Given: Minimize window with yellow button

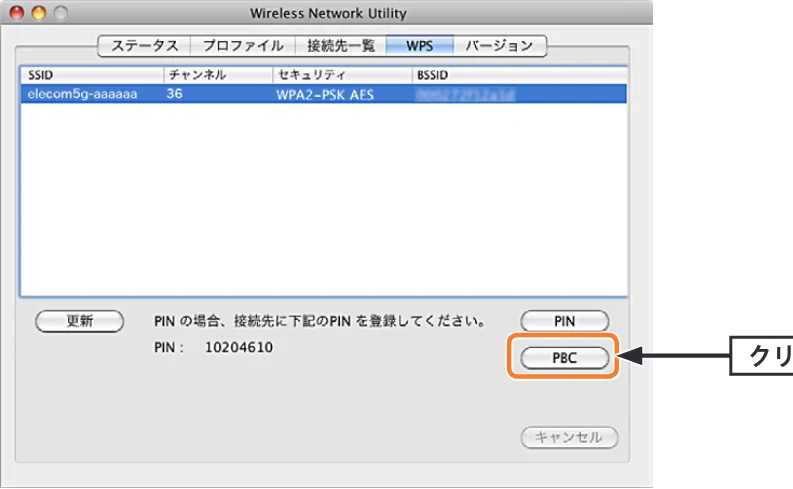Looking at the screenshot, I should pos(39,13).
